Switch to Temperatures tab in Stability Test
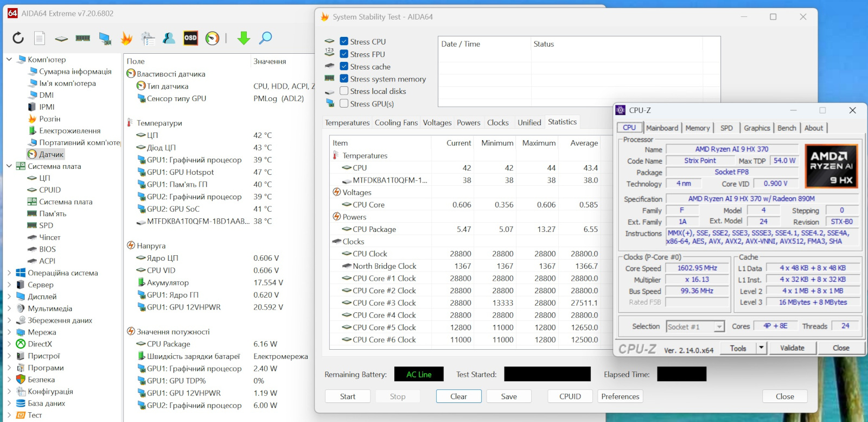Image resolution: width=868 pixels, height=422 pixels. pyautogui.click(x=347, y=123)
